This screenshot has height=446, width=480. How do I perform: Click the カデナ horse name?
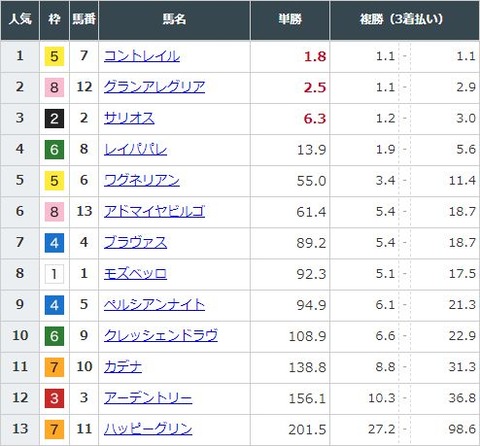point(123,367)
